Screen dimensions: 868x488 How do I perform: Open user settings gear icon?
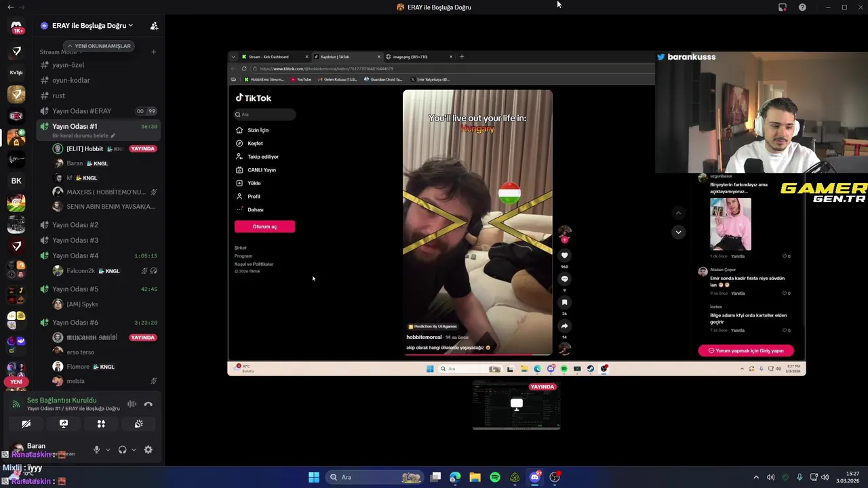tap(149, 449)
